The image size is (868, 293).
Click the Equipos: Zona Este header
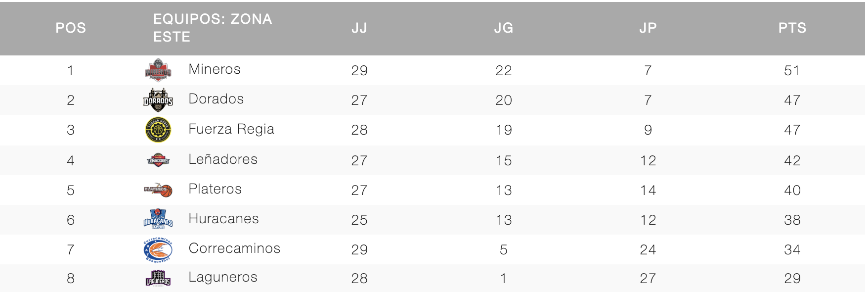pyautogui.click(x=213, y=28)
